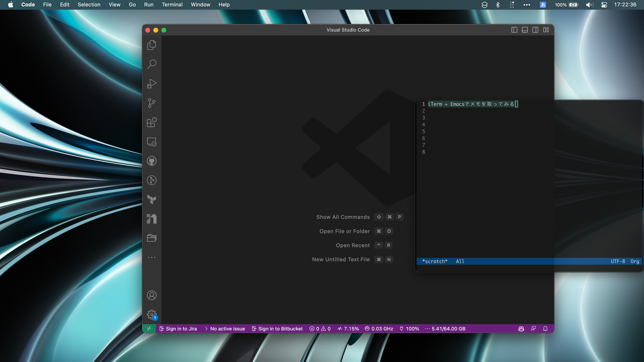
Task: Open the Extensions view
Action: pyautogui.click(x=152, y=122)
